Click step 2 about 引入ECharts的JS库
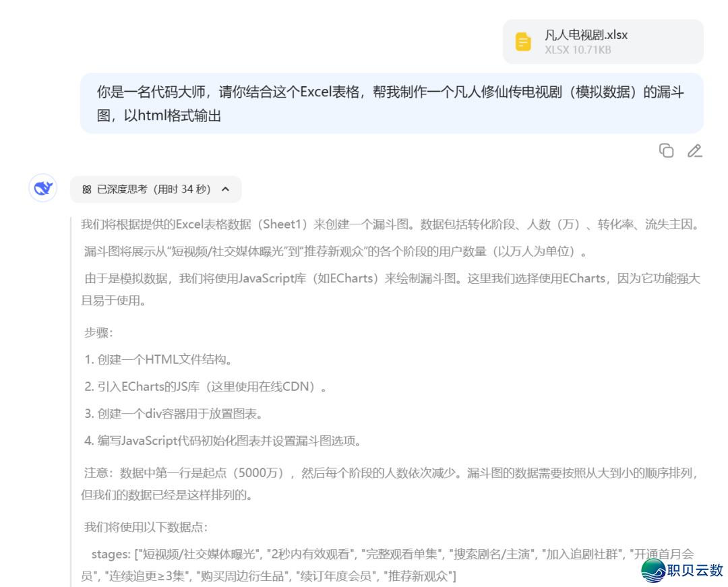Viewport: 728px width, 587px height. click(206, 387)
